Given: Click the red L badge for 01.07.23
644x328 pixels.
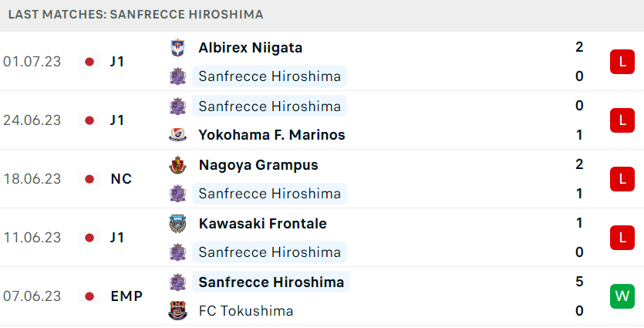Looking at the screenshot, I should 622,62.
